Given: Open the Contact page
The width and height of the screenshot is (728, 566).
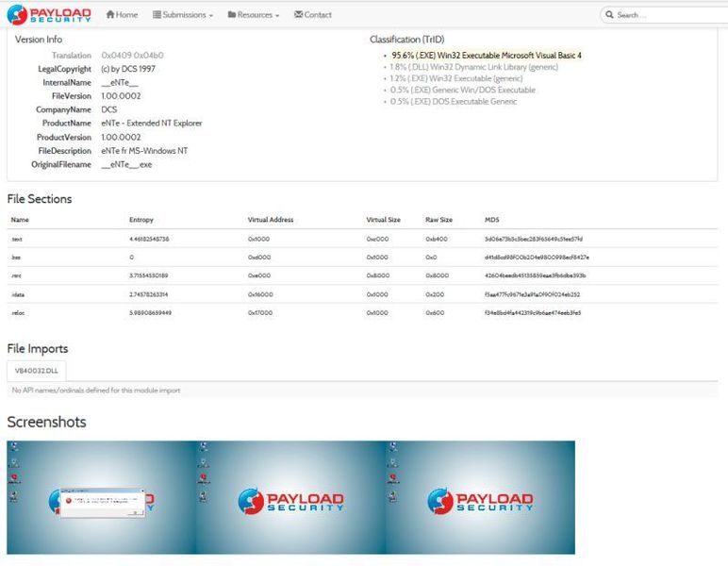Looking at the screenshot, I should [313, 14].
